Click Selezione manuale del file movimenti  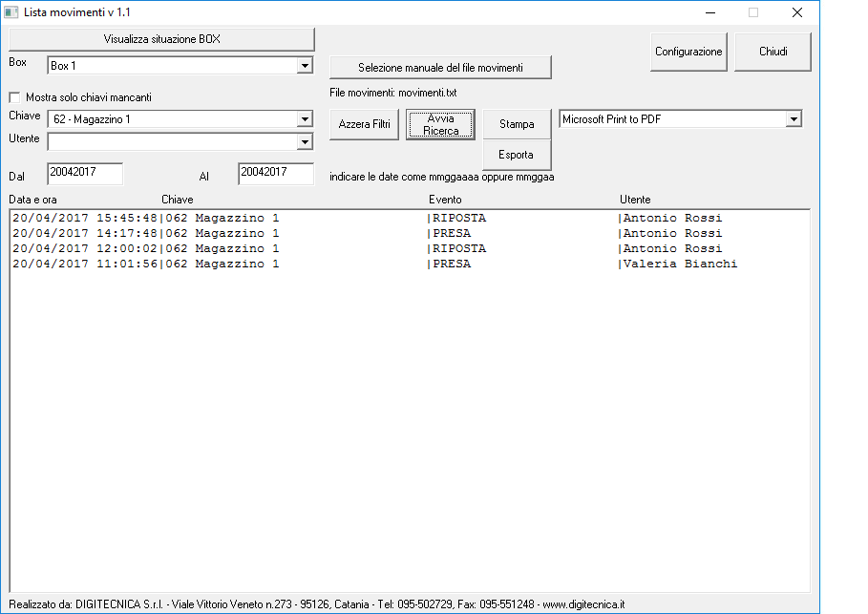point(440,67)
